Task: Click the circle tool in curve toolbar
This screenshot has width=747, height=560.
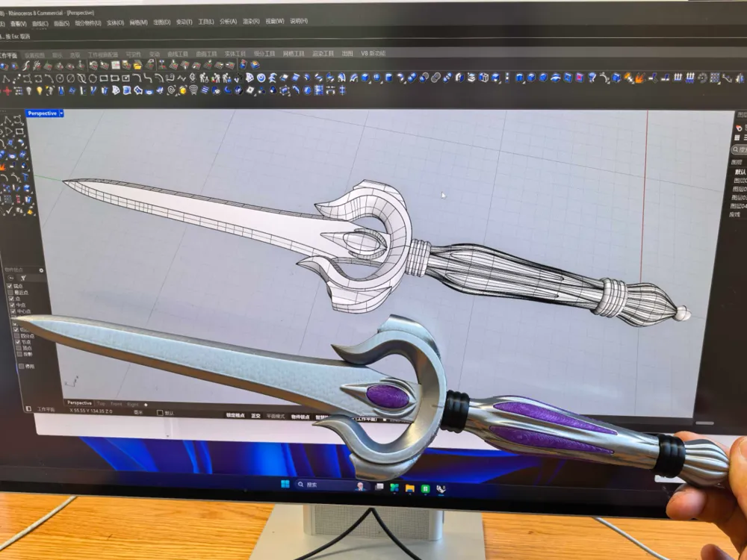Action: click(x=60, y=78)
